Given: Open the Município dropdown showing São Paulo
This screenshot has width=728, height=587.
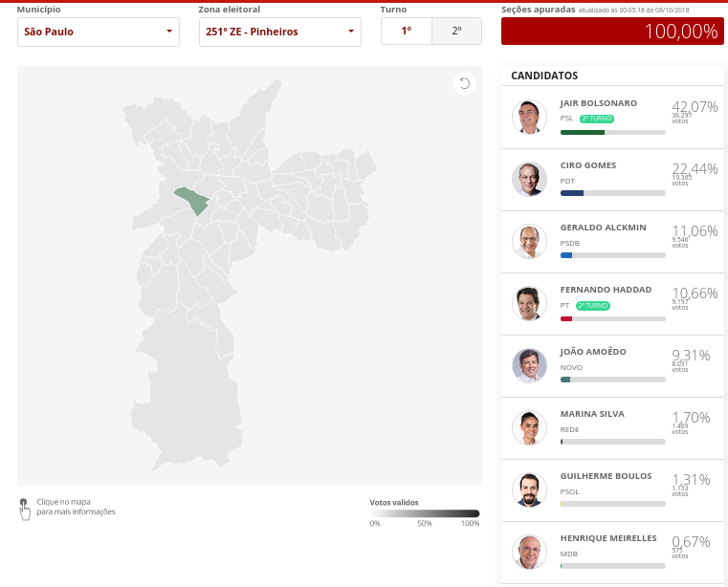Looking at the screenshot, I should point(99,32).
